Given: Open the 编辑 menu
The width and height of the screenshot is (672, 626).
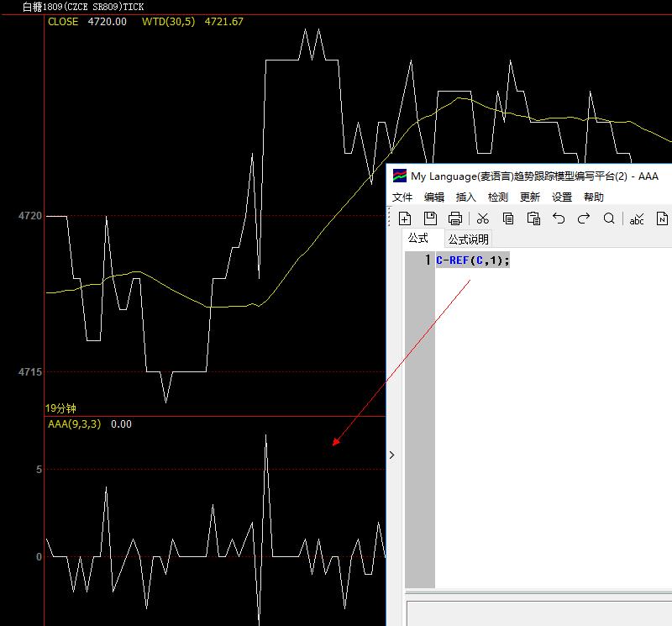Looking at the screenshot, I should (x=434, y=197).
